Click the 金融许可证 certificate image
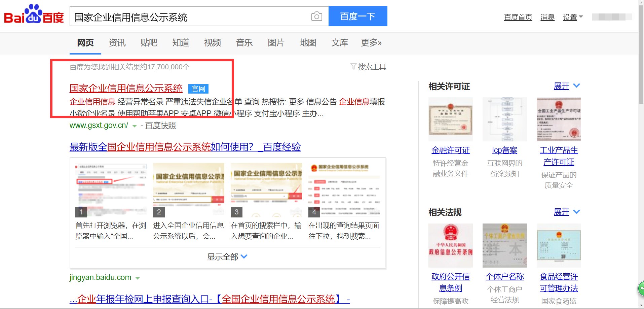This screenshot has width=644, height=309. click(x=450, y=119)
